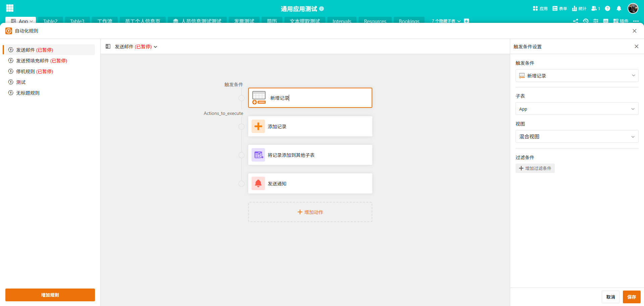Open the notifications bell icon
644x306 pixels.
point(619,8)
